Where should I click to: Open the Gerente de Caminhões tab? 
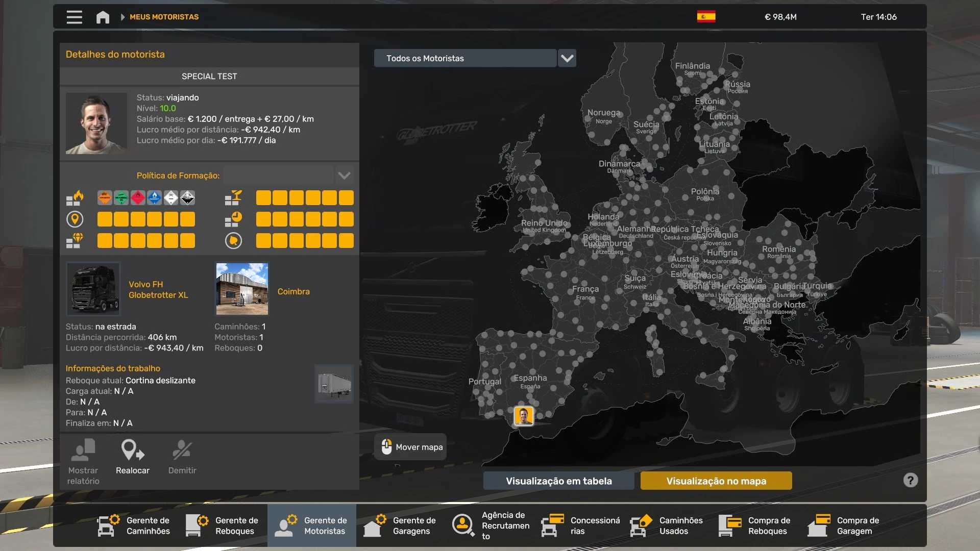134,525
